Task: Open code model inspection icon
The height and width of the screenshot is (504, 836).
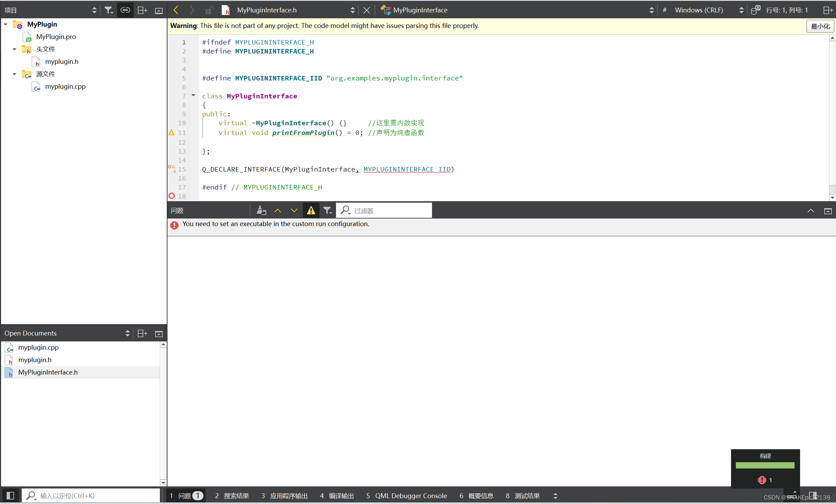Action: click(x=756, y=10)
